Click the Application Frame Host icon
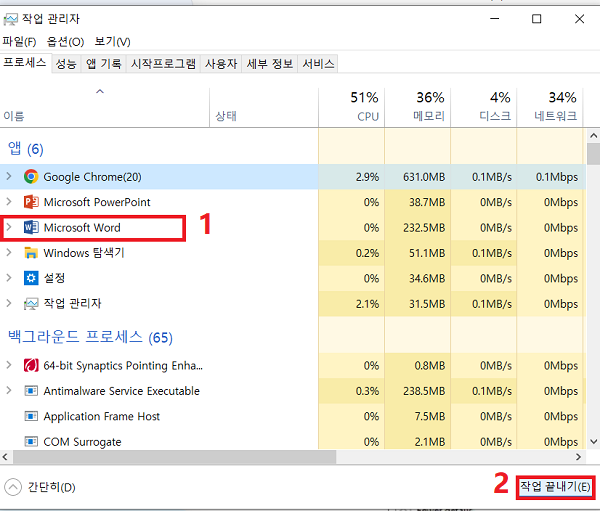 (31, 416)
